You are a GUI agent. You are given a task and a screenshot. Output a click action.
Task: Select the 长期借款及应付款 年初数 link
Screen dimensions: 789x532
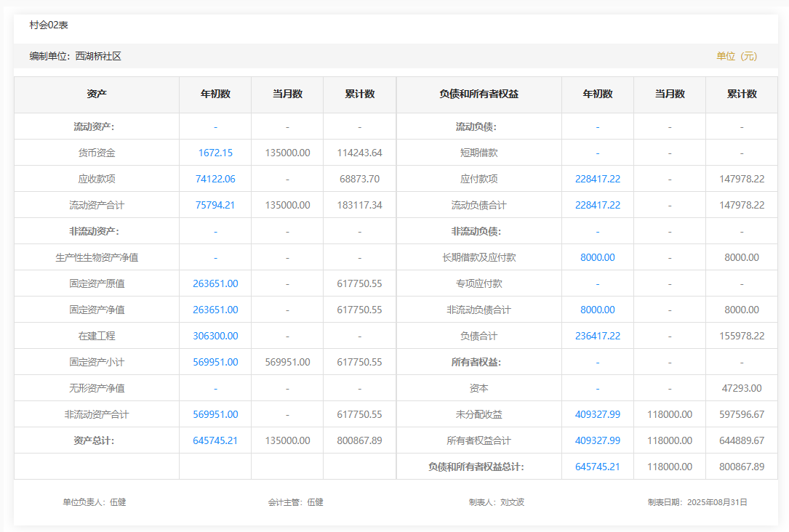click(x=597, y=257)
